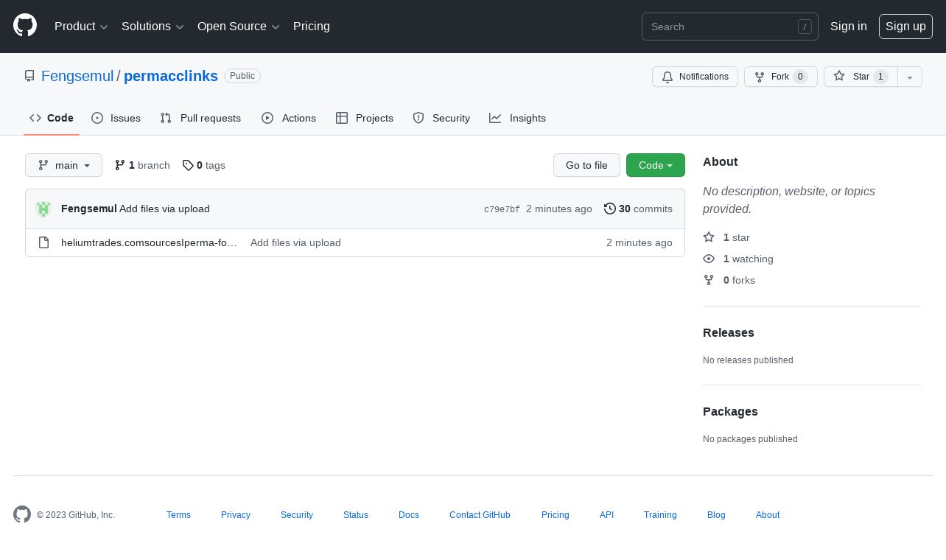The image size is (946, 560).
Task: Click the slash shortcut key icon in search
Action: (x=805, y=27)
